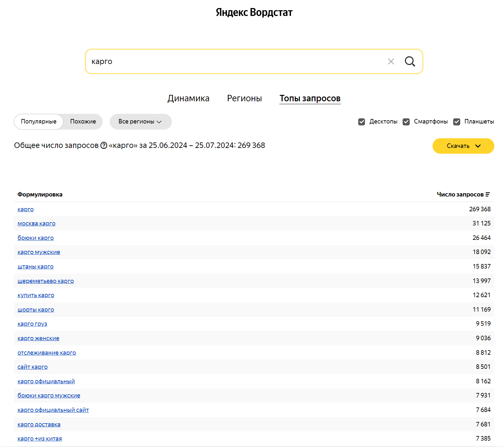Click the sort icon beside Число запросов
This screenshot has width=504, height=447.
point(488,195)
